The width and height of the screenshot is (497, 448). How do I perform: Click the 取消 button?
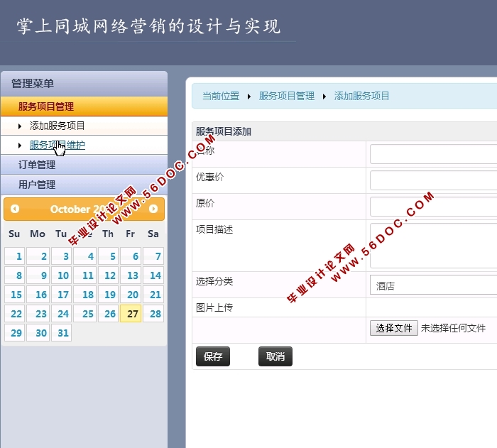coord(275,356)
